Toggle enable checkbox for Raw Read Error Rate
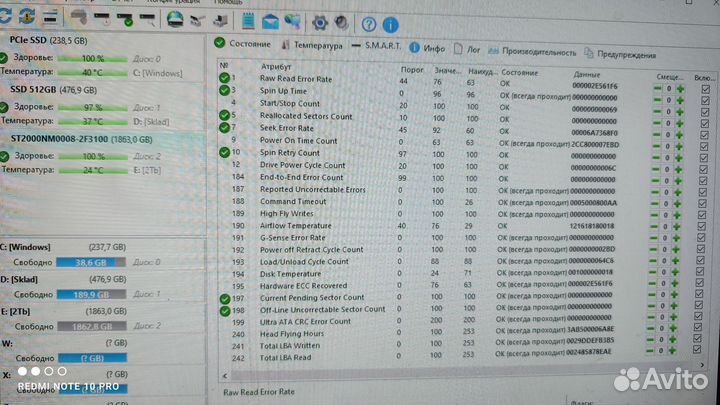Image resolution: width=720 pixels, height=405 pixels. [x=706, y=89]
